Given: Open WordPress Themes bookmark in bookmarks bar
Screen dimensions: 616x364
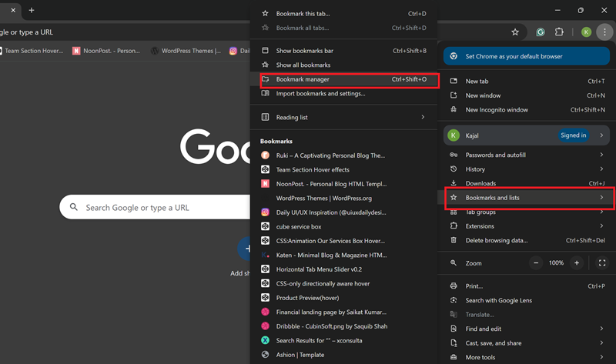Looking at the screenshot, I should [x=186, y=51].
